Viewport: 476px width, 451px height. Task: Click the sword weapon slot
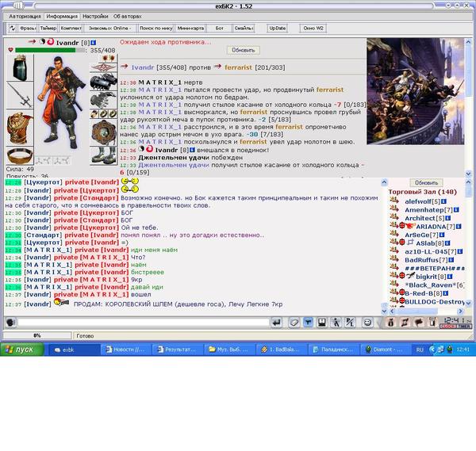point(20,95)
